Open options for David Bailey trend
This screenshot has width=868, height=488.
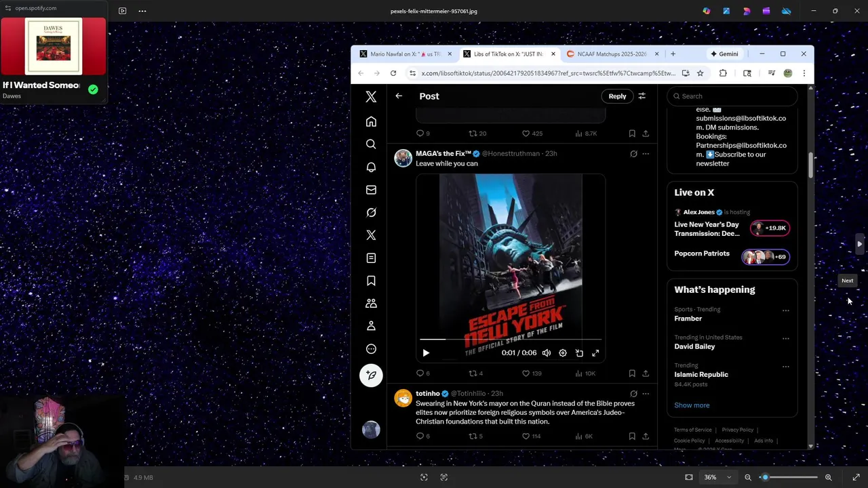786,338
